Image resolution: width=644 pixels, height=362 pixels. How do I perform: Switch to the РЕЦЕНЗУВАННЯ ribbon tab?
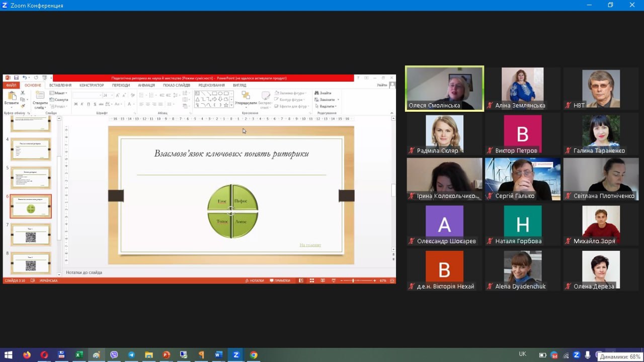[x=211, y=86]
